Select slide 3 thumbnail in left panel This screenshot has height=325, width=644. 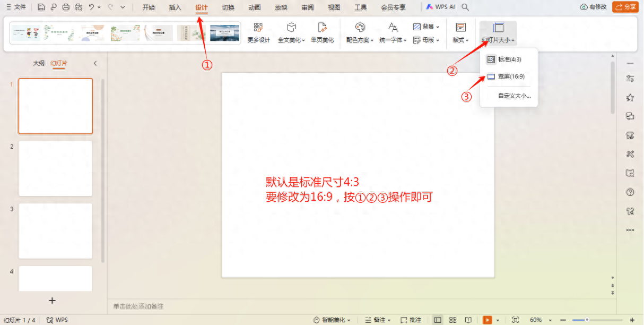pos(55,230)
